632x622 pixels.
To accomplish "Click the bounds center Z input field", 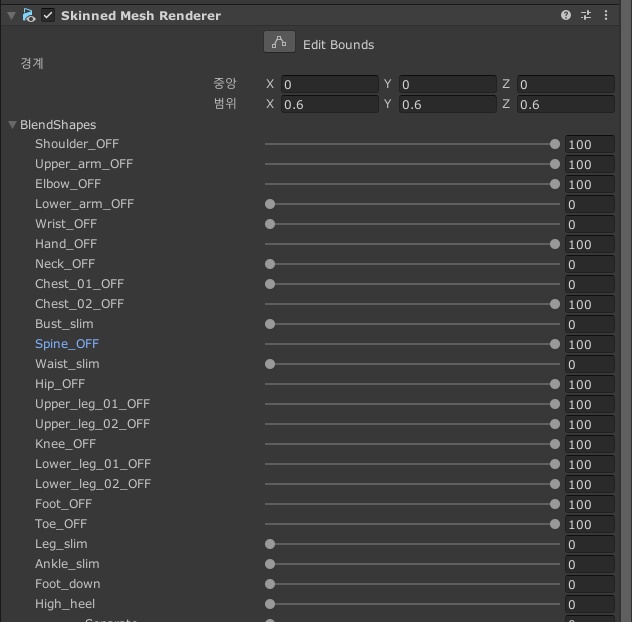I will click(565, 85).
